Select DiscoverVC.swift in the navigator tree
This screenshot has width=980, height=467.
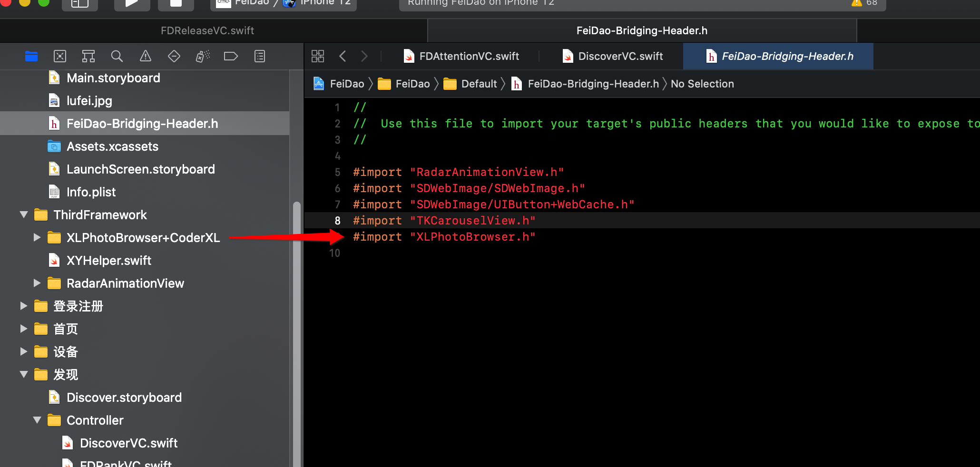(145, 443)
